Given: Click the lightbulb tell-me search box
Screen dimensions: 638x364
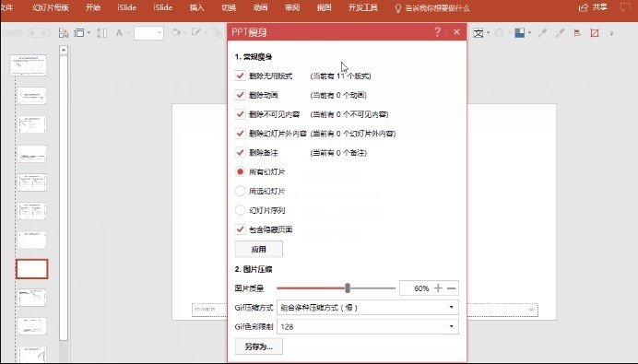Looking at the screenshot, I should pos(432,7).
